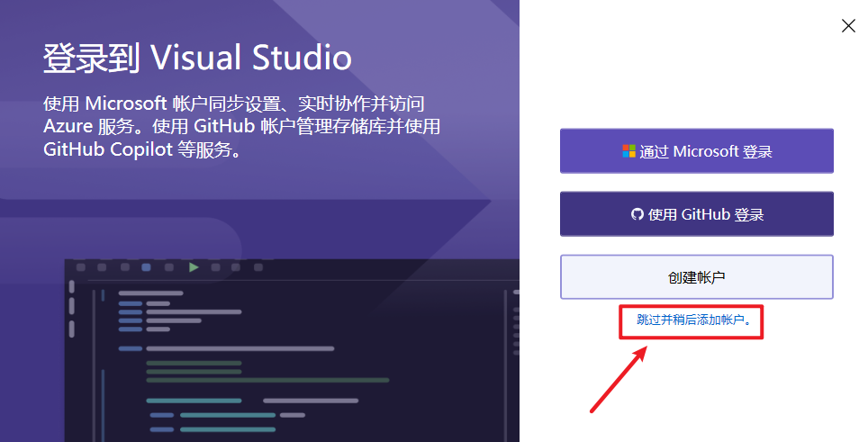Click the word Azure in the description text
This screenshot has height=442, width=868.
pyautogui.click(x=68, y=126)
